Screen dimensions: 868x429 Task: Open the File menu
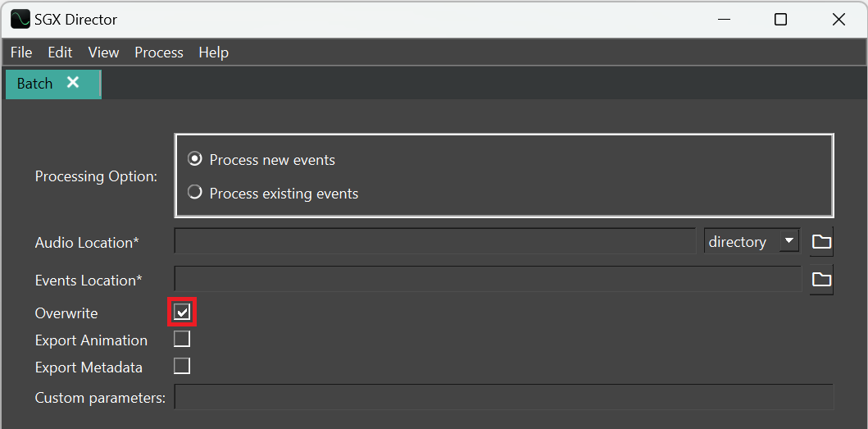[x=21, y=52]
